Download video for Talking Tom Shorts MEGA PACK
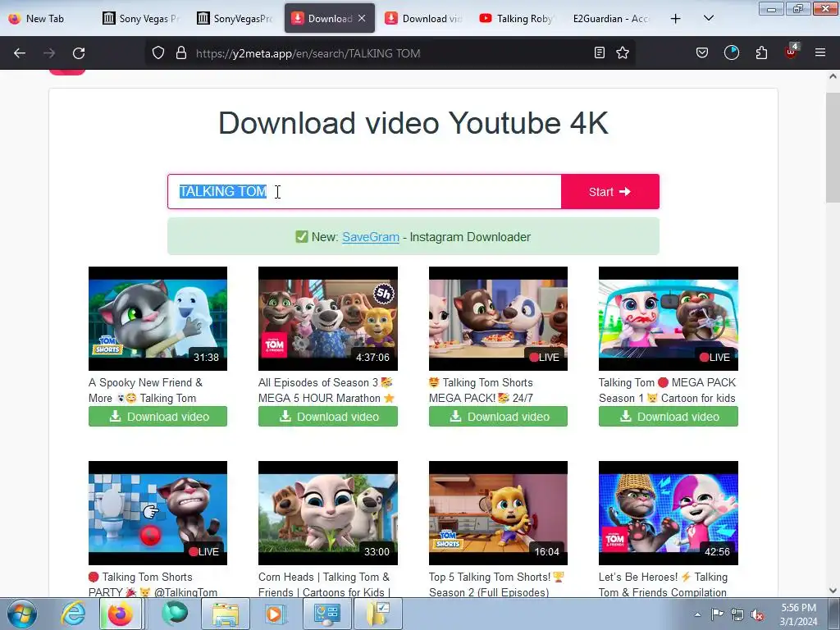Viewport: 840px width, 630px height. point(498,416)
